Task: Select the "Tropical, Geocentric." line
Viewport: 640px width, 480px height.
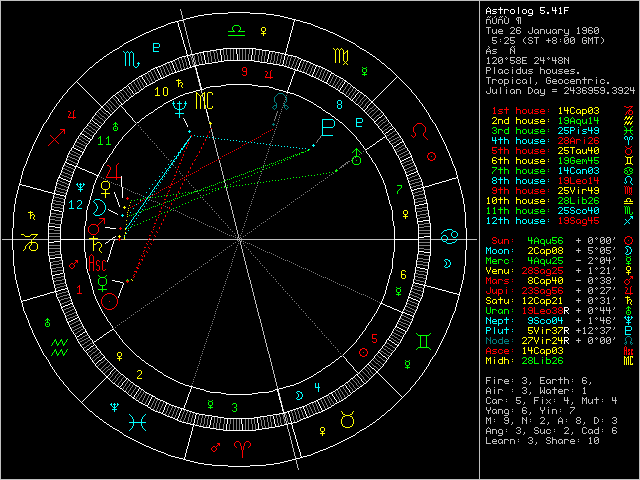Action: [x=548, y=81]
